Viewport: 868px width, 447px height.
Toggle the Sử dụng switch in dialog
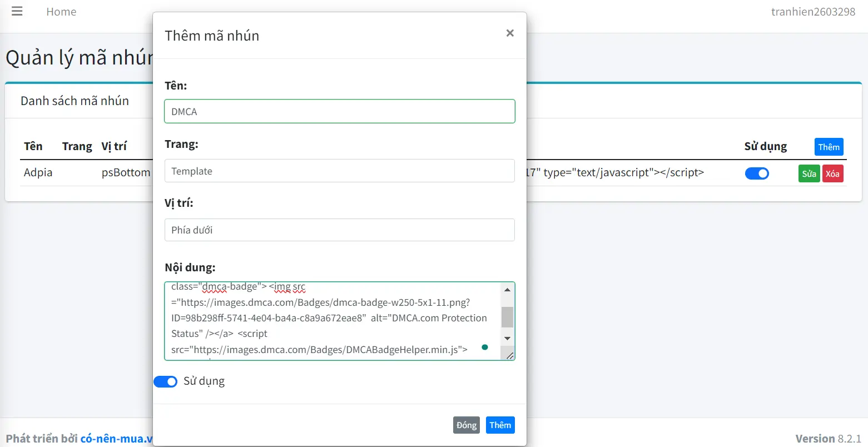click(x=165, y=381)
